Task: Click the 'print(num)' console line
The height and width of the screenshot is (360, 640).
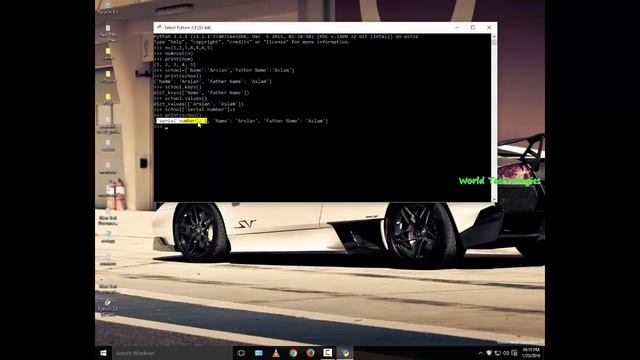Action: (173, 59)
